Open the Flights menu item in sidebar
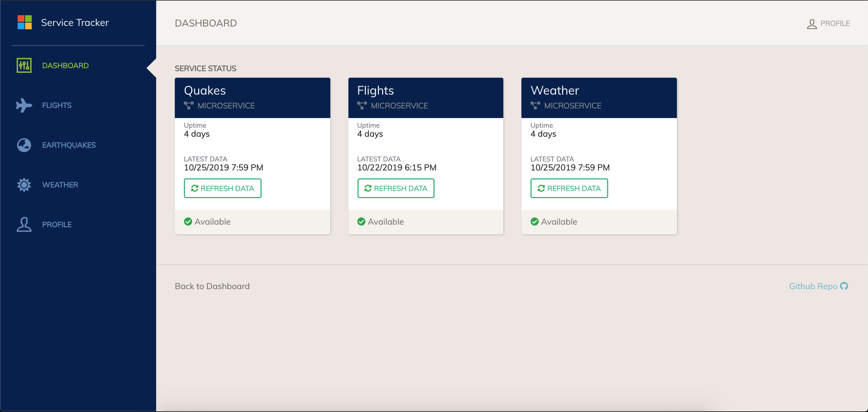The image size is (868, 412). point(57,105)
